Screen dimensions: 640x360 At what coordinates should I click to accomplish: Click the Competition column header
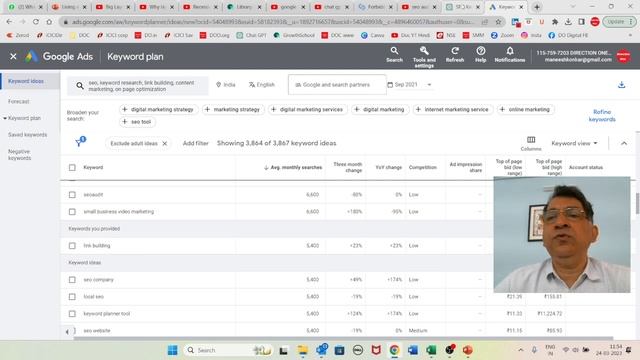[422, 167]
